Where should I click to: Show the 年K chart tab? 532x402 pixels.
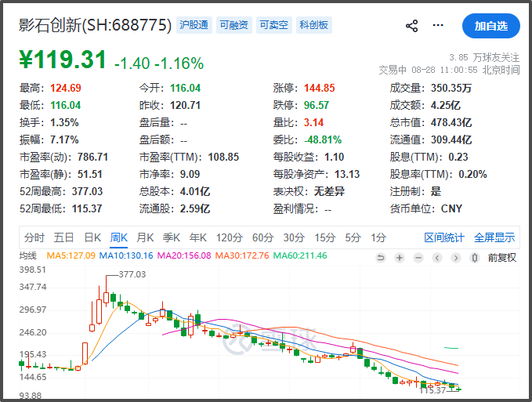[197, 237]
